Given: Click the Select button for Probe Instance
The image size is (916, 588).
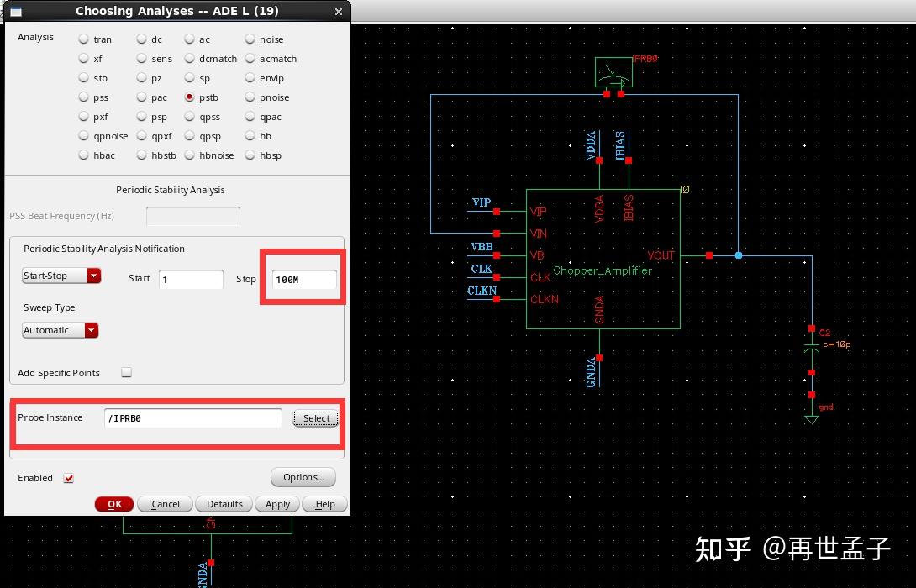Looking at the screenshot, I should [315, 417].
